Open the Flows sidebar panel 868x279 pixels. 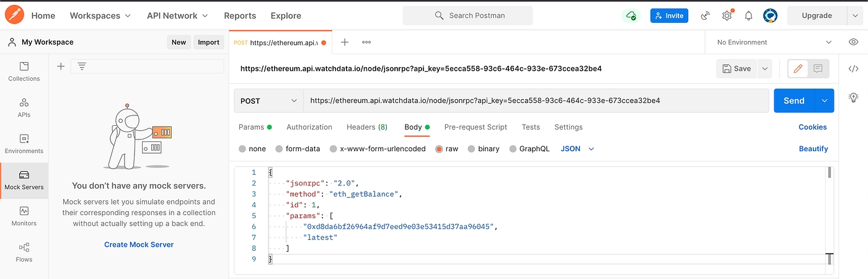pyautogui.click(x=24, y=252)
